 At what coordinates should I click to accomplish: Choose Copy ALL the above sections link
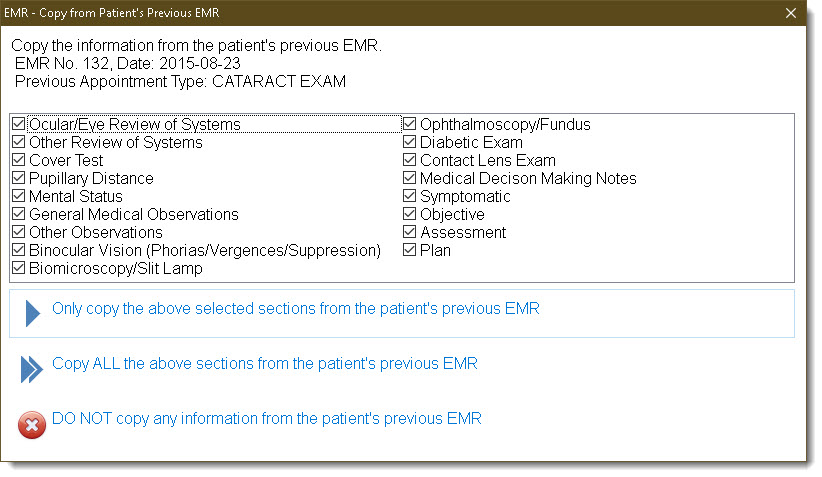265,364
